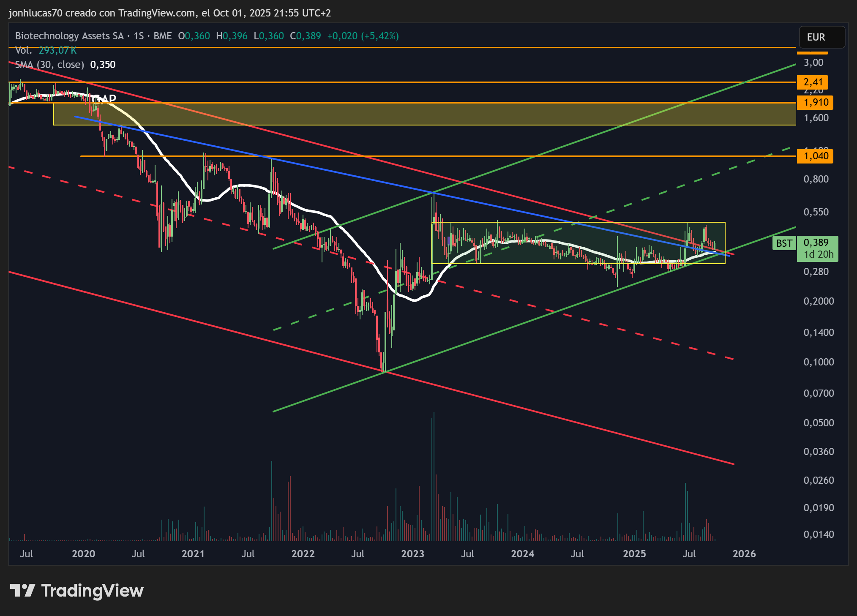
Task: Click the Biotechnology Assets SA title
Action: click(69, 36)
